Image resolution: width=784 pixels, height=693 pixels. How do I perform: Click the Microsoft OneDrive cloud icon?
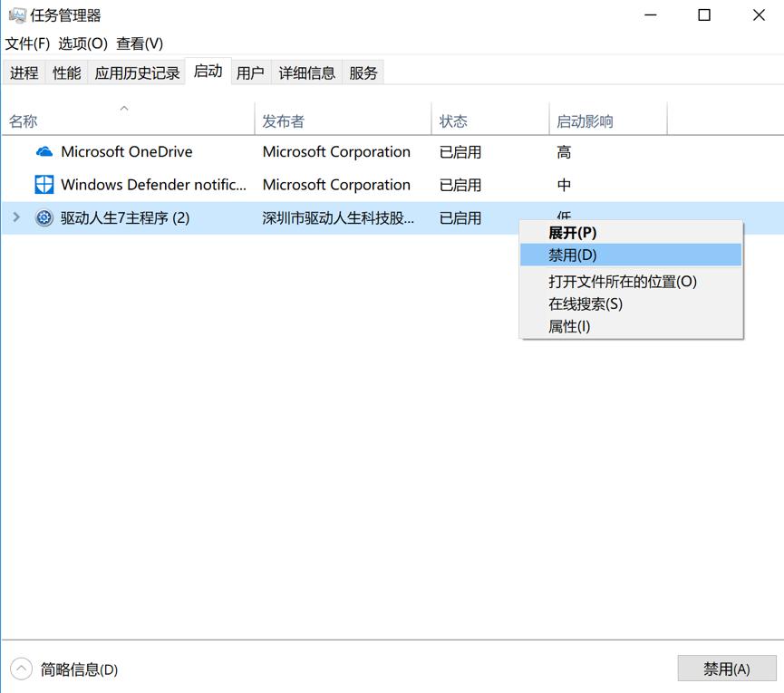tap(44, 151)
